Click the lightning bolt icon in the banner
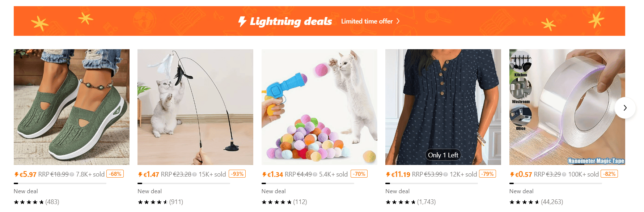Screen dimensions: 644x212 (x=242, y=21)
